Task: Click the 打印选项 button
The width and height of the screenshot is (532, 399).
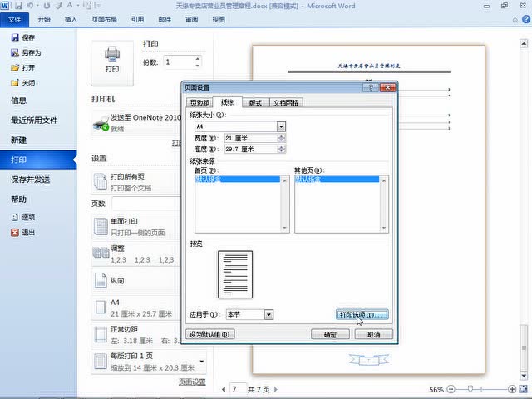Action: [x=362, y=315]
